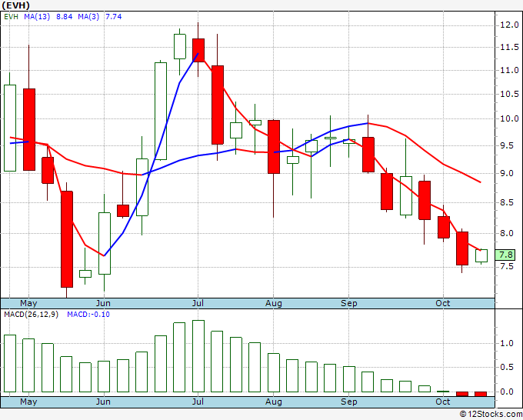Click the tallest MACD histogram bar above Jul

tap(198, 356)
